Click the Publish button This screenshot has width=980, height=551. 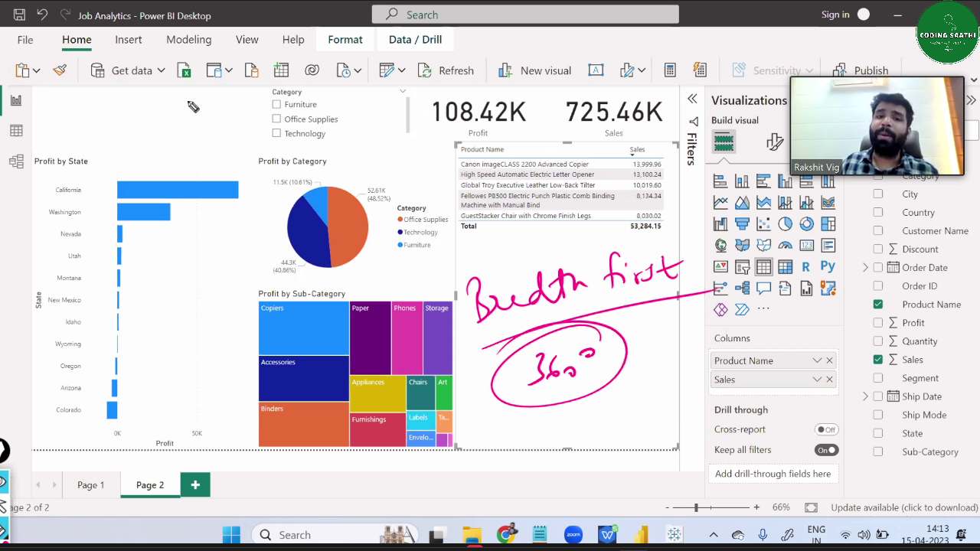pos(861,70)
